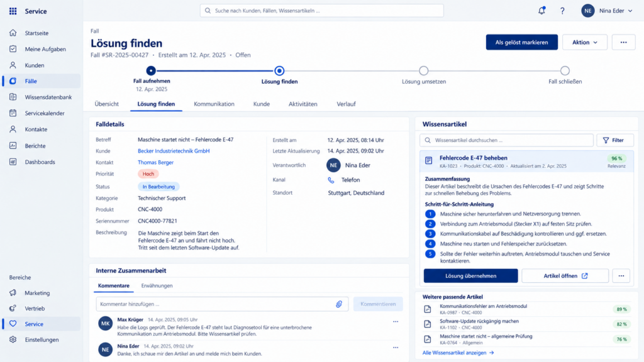Click Lösung finden progress step marker

[x=279, y=70]
